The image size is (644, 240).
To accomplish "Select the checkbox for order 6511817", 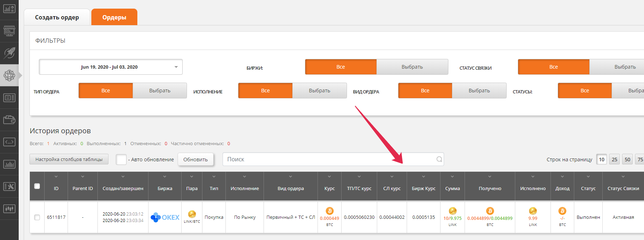I will [x=37, y=217].
